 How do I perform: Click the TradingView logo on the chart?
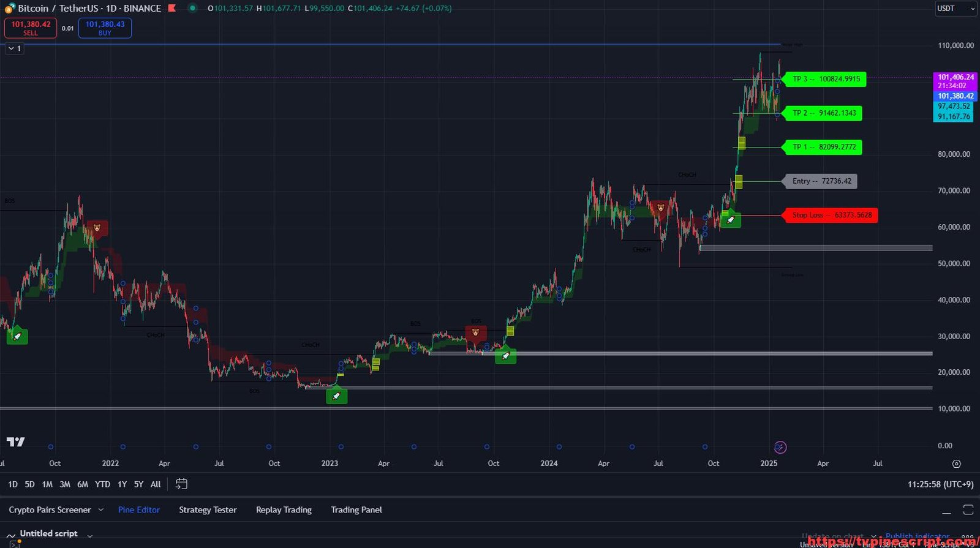(16, 442)
